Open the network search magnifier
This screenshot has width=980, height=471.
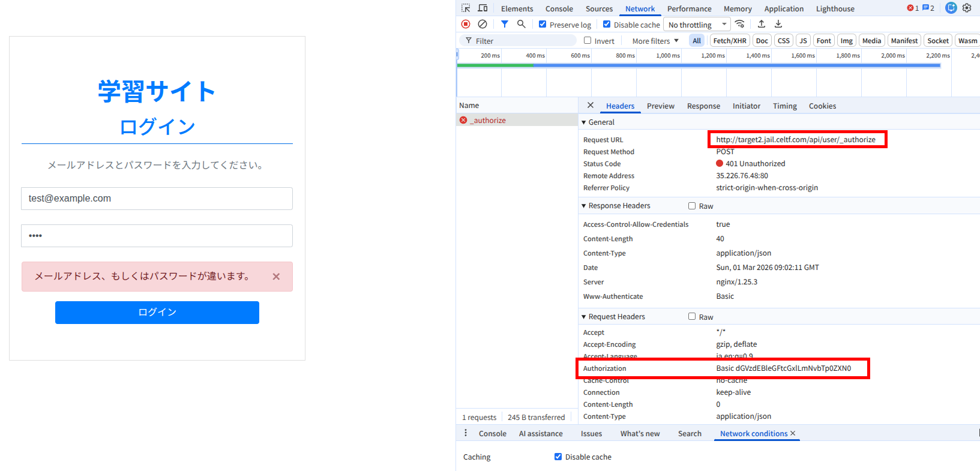point(522,24)
